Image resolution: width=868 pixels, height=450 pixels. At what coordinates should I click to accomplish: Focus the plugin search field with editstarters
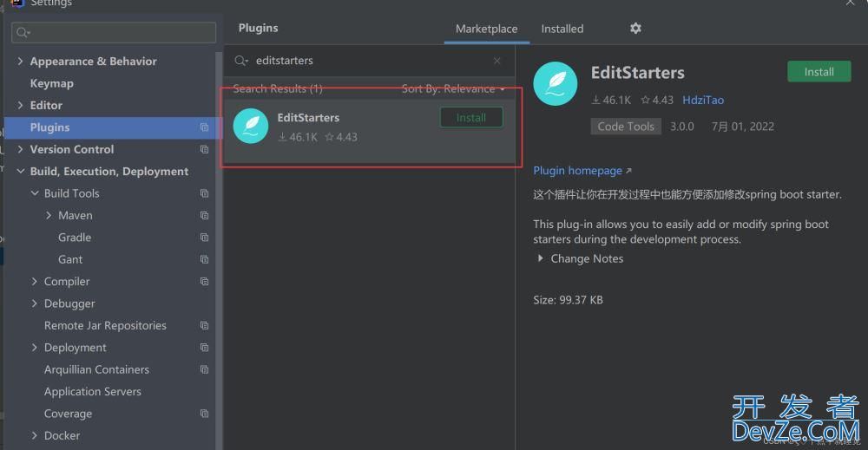pyautogui.click(x=369, y=61)
